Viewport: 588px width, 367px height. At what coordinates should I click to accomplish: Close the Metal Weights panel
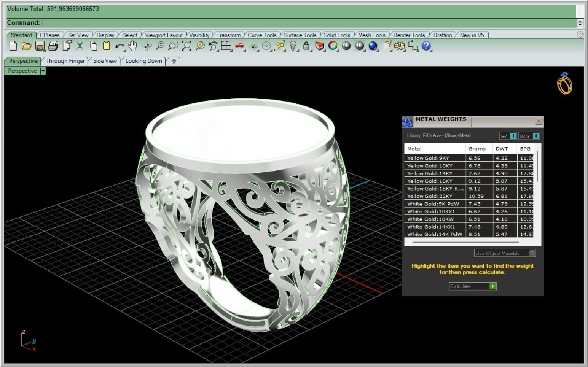[539, 121]
